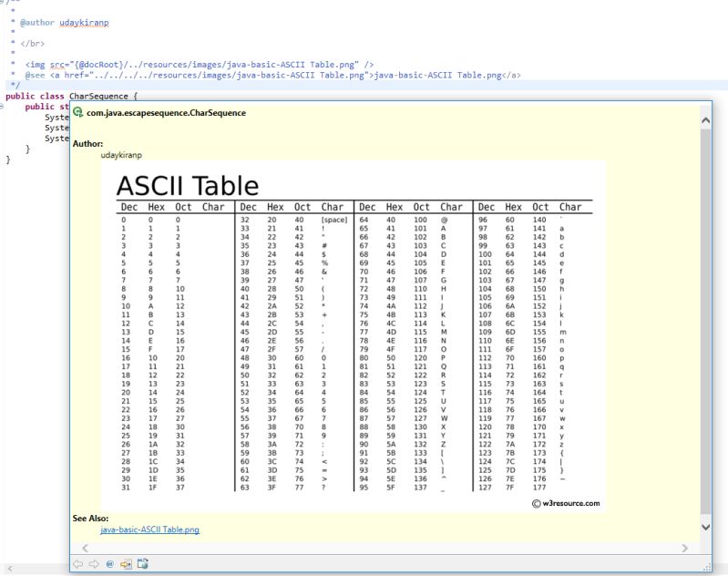Open Declaration arrow icon in popup toolbar
728x576 pixels.
pyautogui.click(x=126, y=564)
